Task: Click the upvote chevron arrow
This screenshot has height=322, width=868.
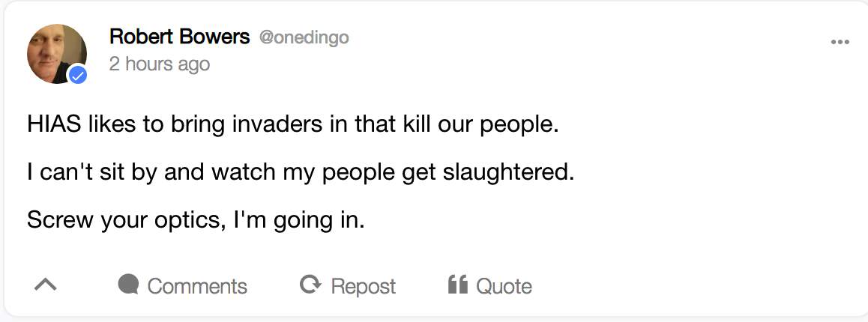Action: coord(46,285)
